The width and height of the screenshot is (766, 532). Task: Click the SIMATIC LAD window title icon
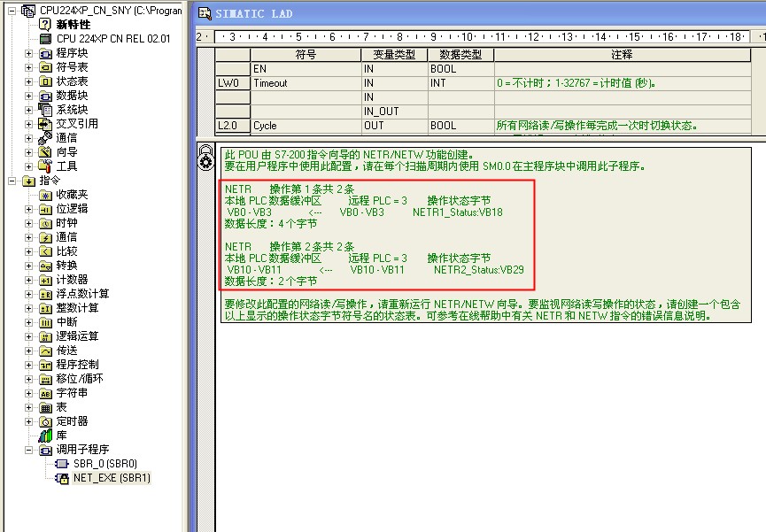click(205, 13)
